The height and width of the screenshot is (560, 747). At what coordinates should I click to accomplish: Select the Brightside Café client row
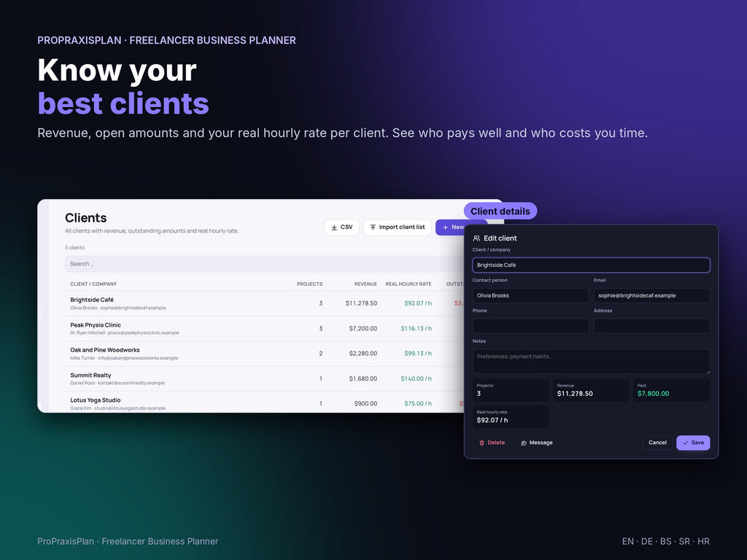[x=264, y=303]
